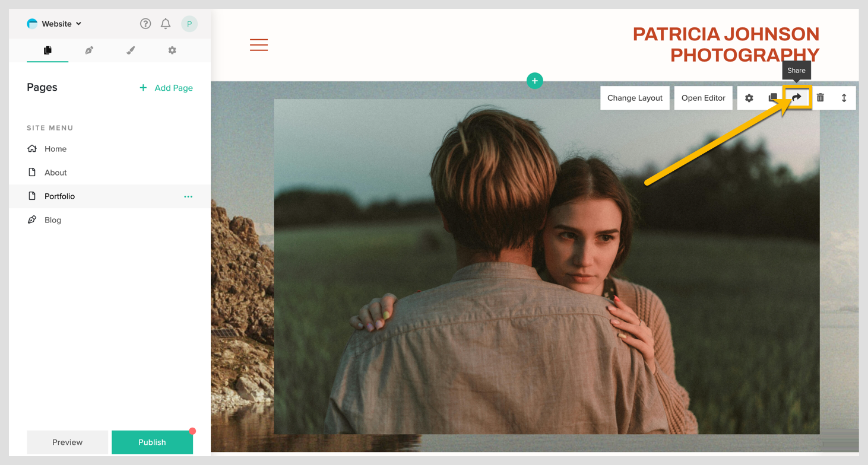Viewport: 868px width, 465px height.
Task: Switch to the design brush panel
Action: (x=130, y=50)
